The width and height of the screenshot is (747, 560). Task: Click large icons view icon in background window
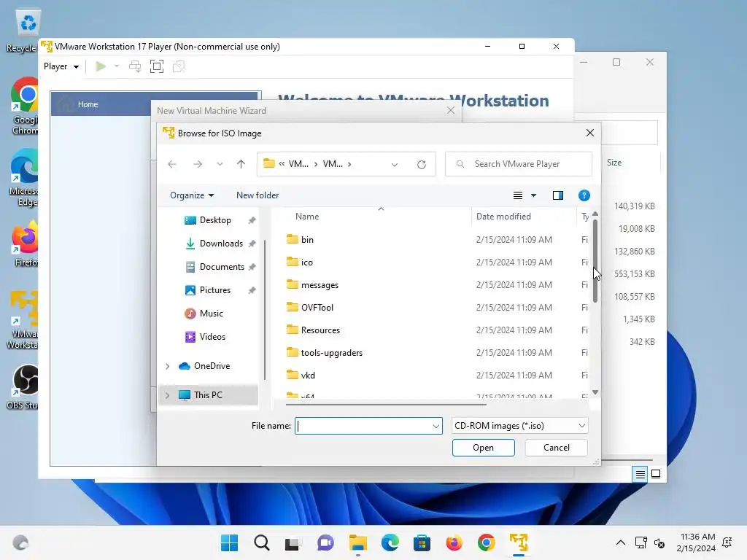tap(656, 474)
